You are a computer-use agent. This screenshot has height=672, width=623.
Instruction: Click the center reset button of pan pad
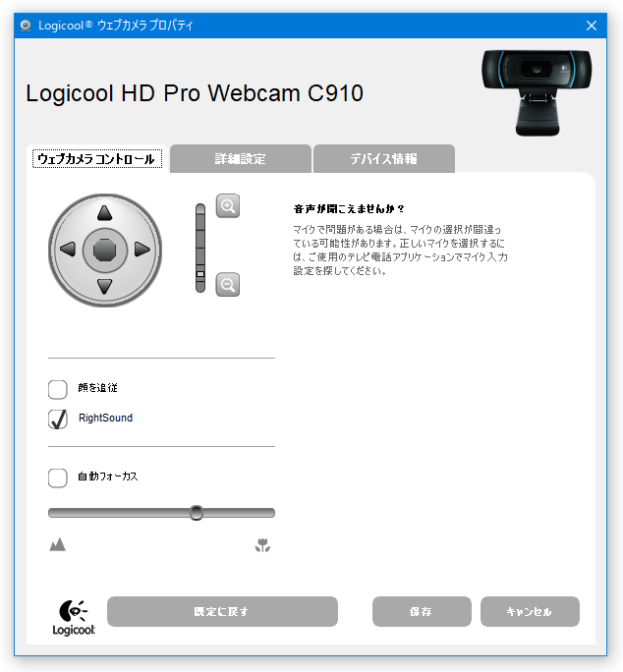tap(104, 250)
